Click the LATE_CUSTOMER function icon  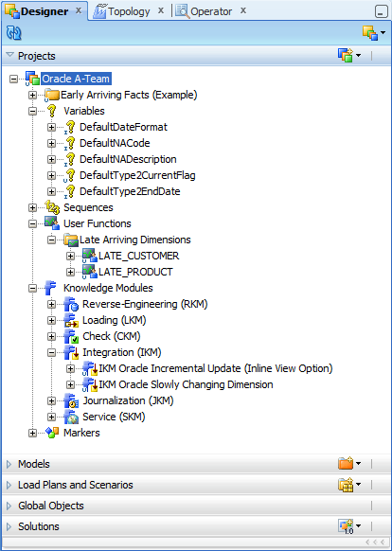coord(90,256)
